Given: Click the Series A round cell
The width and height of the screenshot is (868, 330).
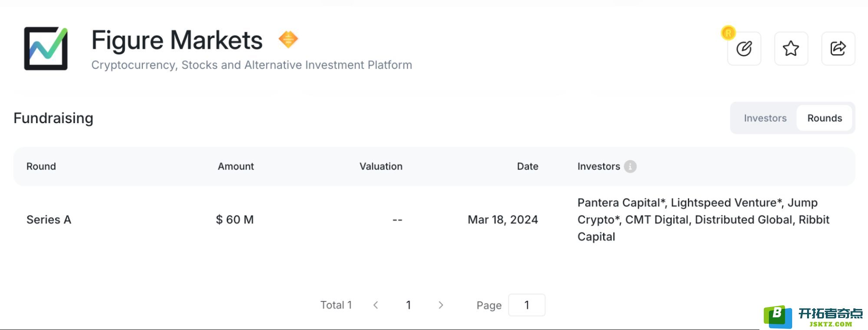Looking at the screenshot, I should (x=49, y=220).
